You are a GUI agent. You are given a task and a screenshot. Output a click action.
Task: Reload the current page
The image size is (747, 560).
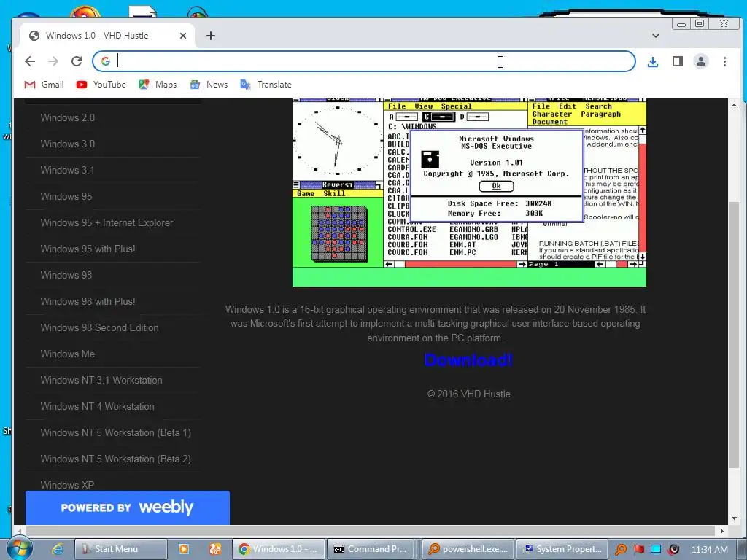point(77,61)
